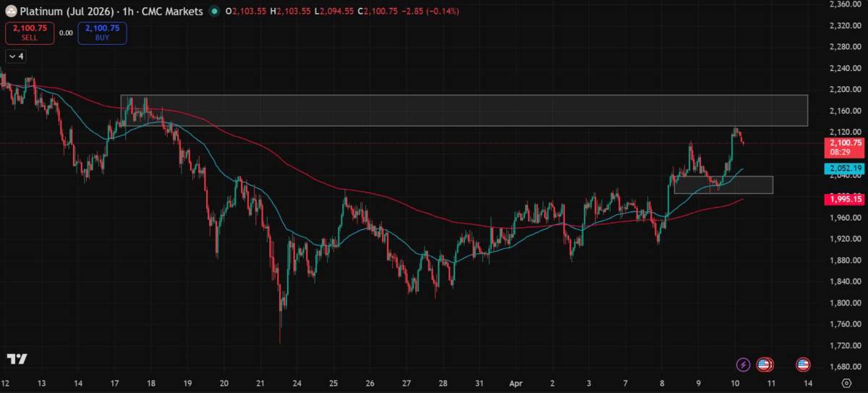
Task: Select the blue 2,052.19 moving average label
Action: (845, 168)
